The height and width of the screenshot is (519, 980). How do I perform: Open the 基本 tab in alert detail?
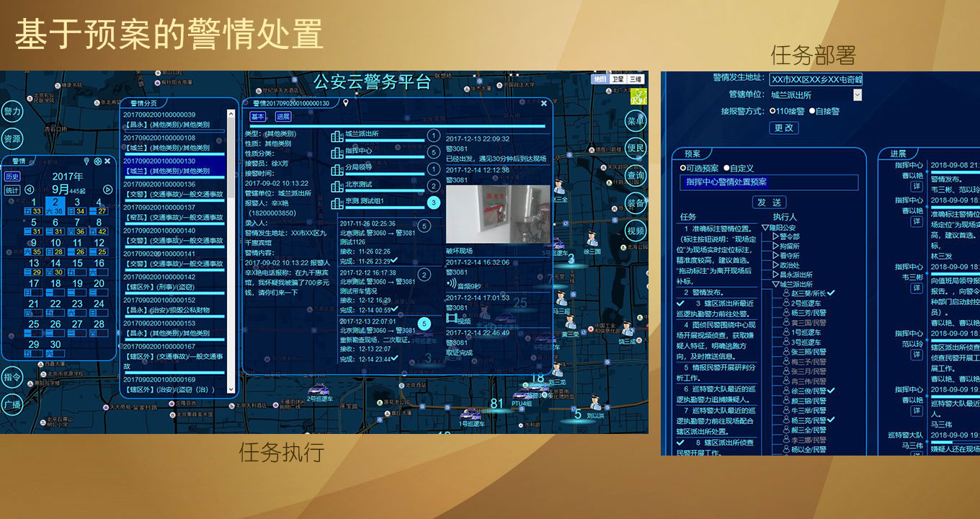pos(258,117)
